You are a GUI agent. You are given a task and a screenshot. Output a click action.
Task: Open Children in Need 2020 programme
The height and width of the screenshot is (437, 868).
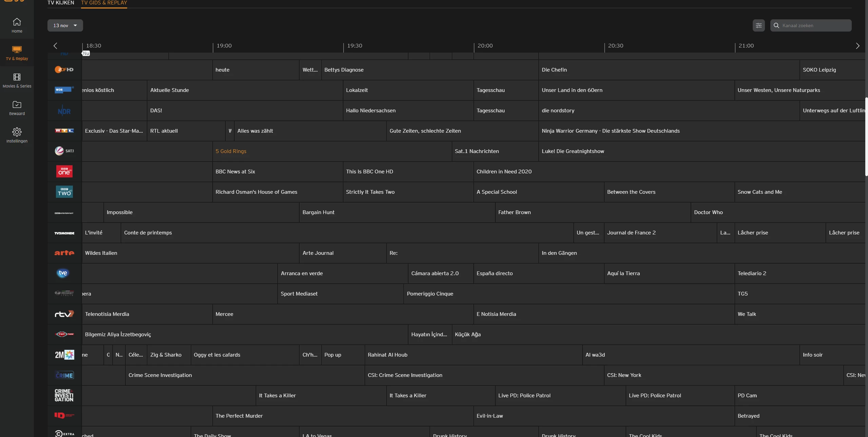coord(504,172)
